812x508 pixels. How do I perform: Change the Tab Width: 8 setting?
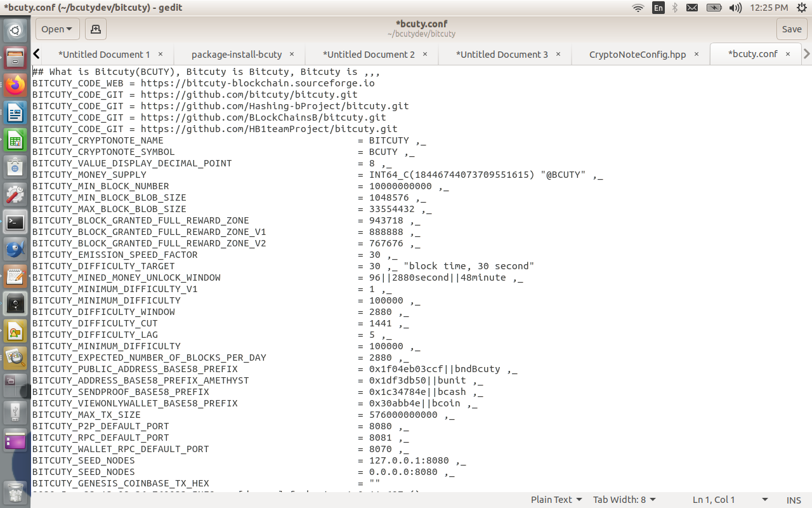click(624, 500)
